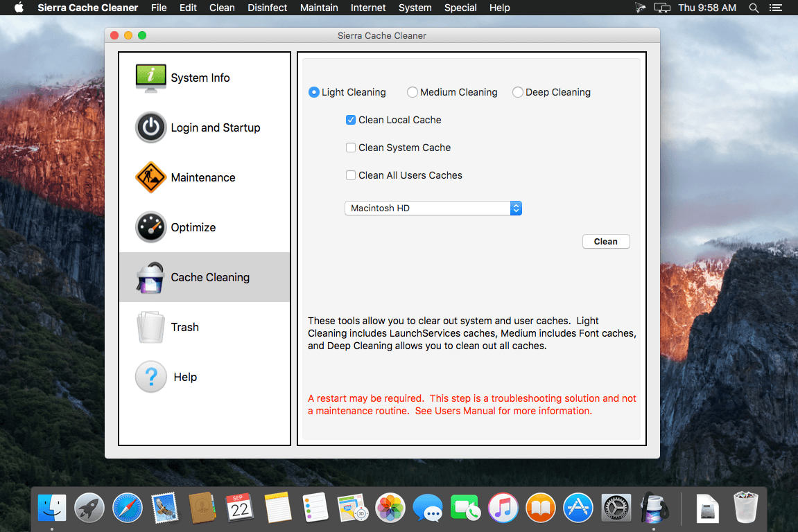This screenshot has width=798, height=532.
Task: Click the Cache Cleaning bucket icon
Action: (150, 277)
